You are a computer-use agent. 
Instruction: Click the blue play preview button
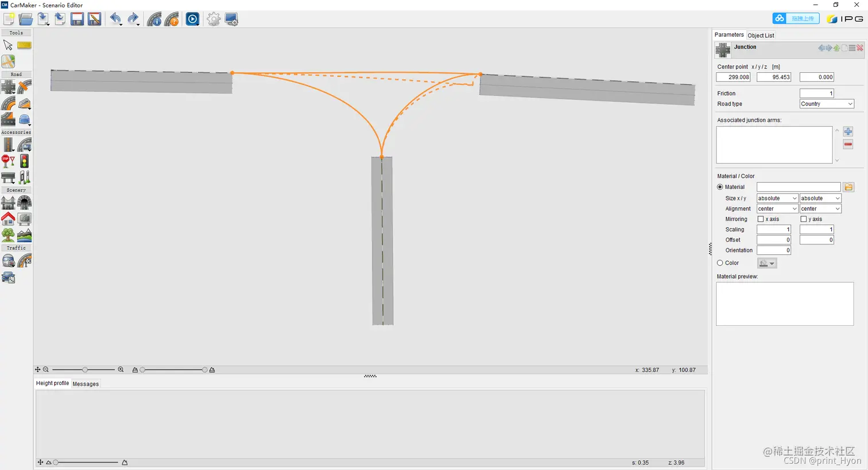point(193,19)
